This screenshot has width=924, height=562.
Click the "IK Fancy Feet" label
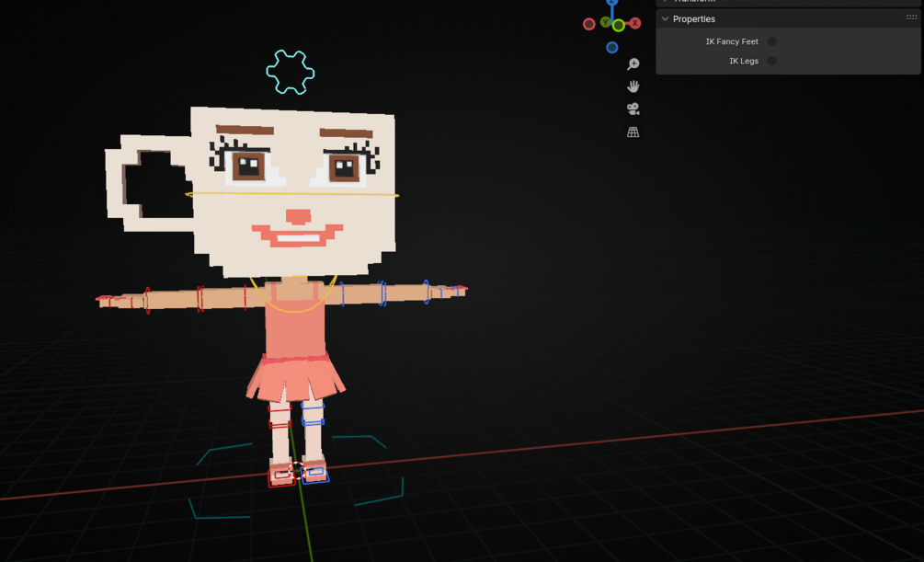point(732,42)
